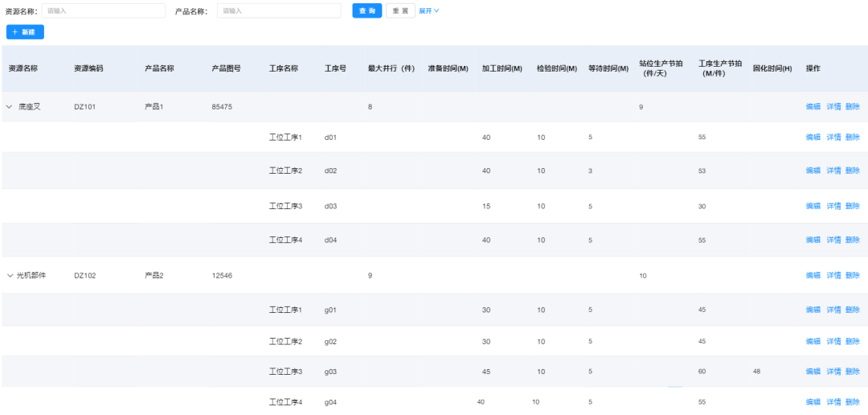Delete the d02 process row
This screenshot has width=868, height=415.
point(853,171)
